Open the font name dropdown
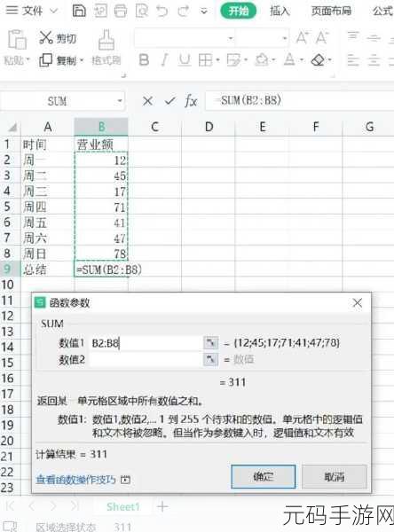The width and height of the screenshot is (394, 532). [231, 38]
